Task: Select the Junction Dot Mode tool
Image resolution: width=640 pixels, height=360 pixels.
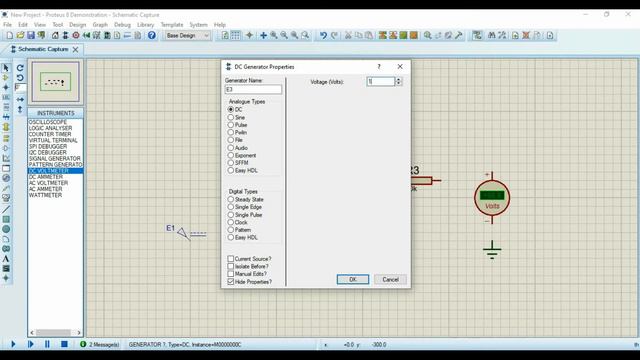Action: pos(6,87)
